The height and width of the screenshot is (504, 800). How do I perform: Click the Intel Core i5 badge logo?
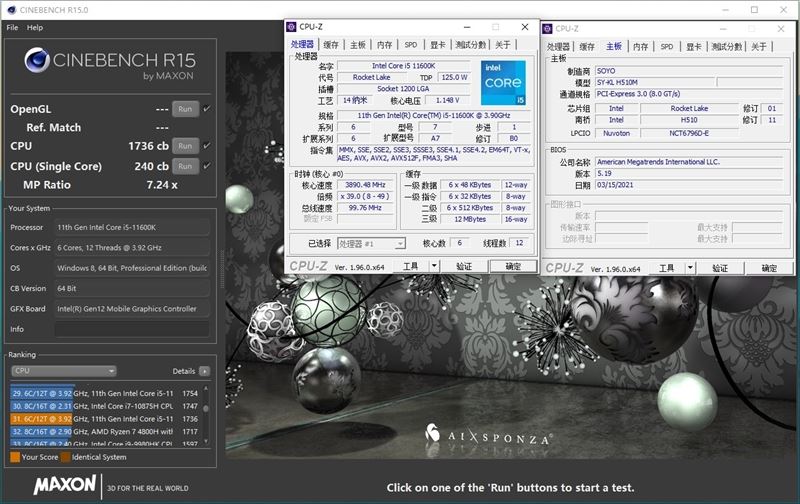tap(503, 83)
